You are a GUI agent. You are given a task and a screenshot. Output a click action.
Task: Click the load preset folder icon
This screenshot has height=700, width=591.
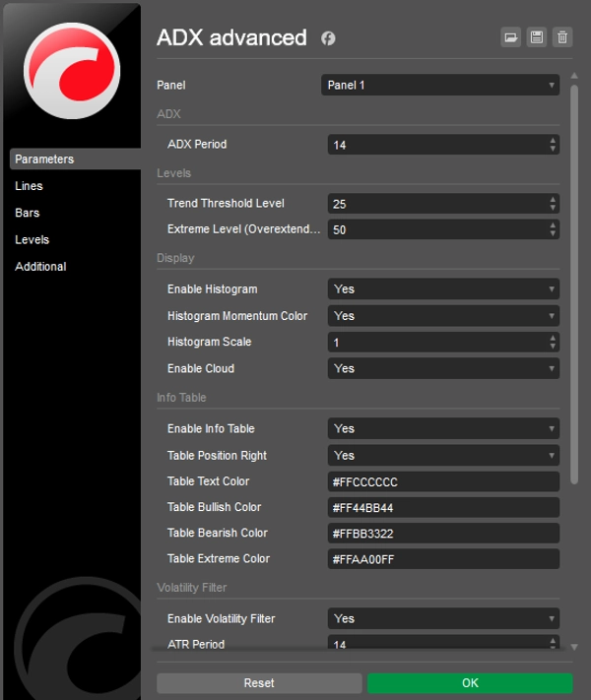511,37
